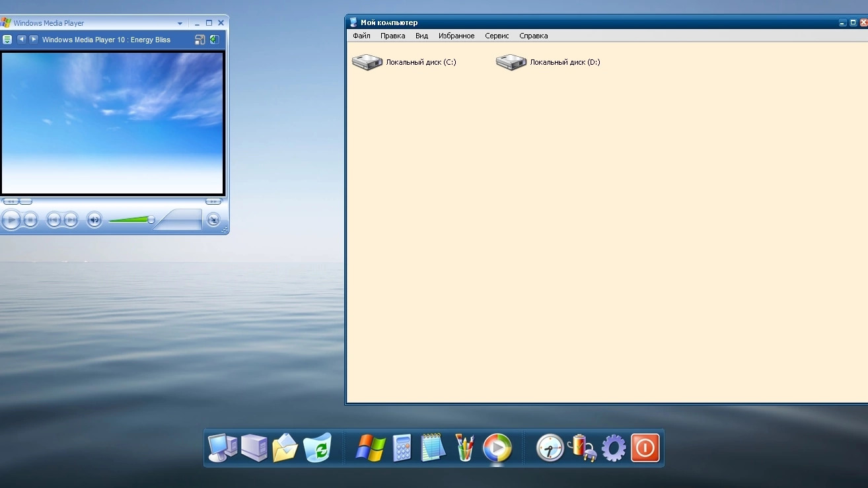Click the Quick Access Panel button in Media Player
Viewport: 868px width, 488px height.
7,40
